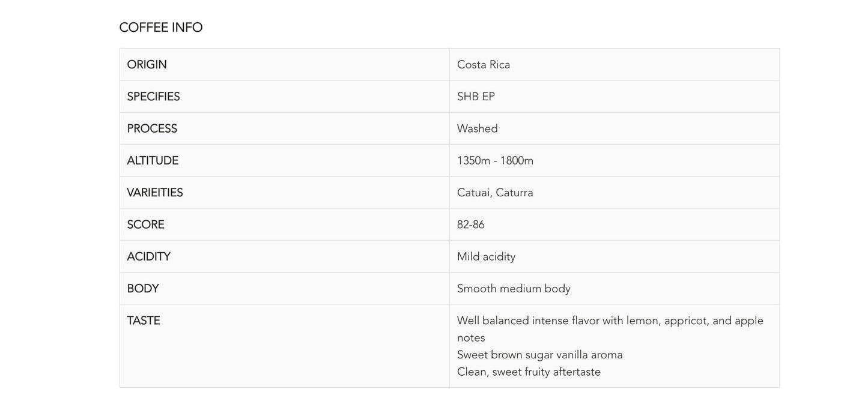Select the Costa Rica origin value
The image size is (868, 416).
click(484, 65)
